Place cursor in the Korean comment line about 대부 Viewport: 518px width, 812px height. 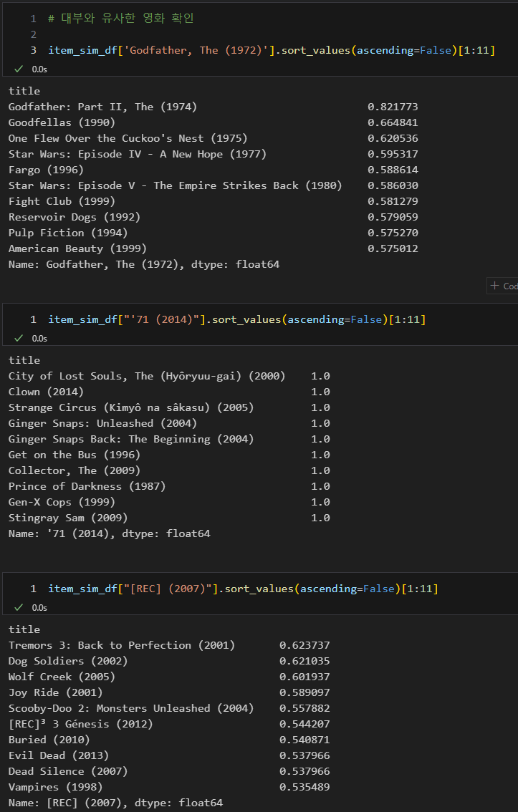pyautogui.click(x=120, y=19)
